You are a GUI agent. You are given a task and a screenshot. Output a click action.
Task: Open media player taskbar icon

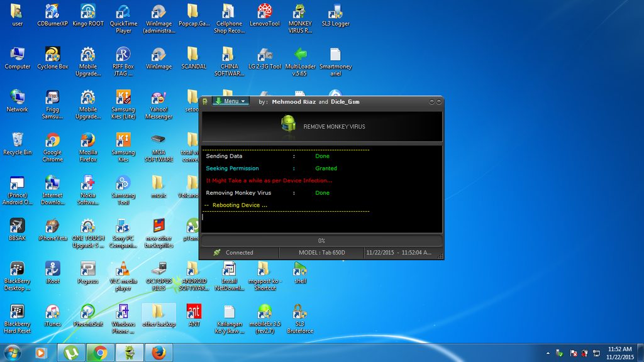click(41, 353)
